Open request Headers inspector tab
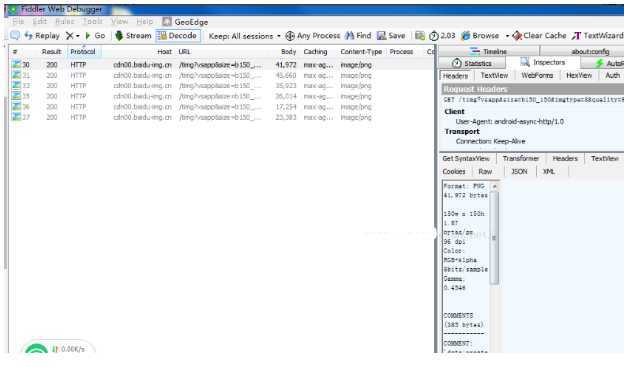624x367 pixels. [x=455, y=76]
